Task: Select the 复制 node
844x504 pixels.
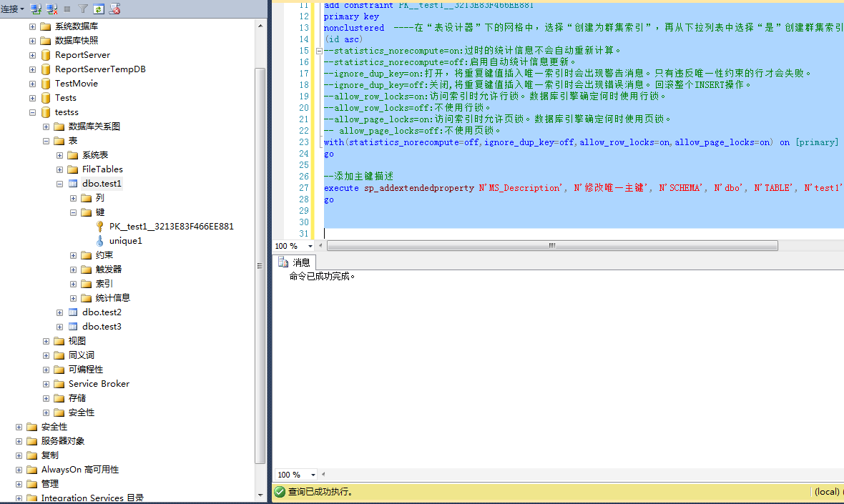Action: point(49,455)
